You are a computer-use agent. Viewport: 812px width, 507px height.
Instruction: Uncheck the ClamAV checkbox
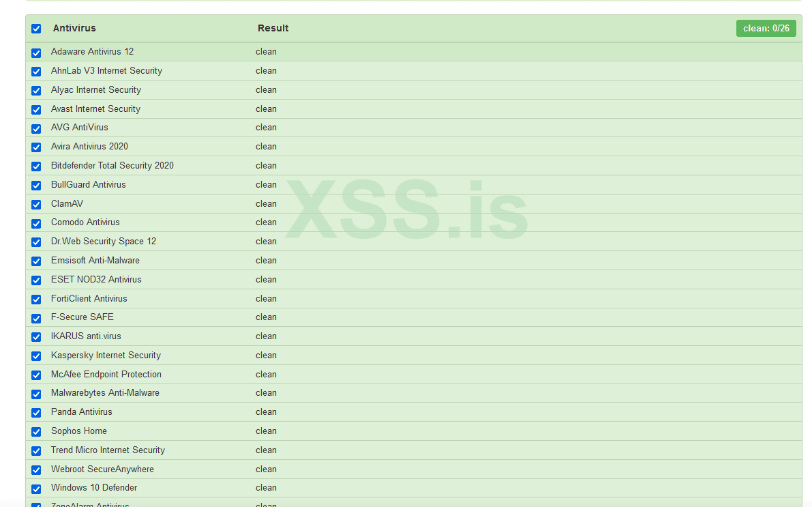click(x=36, y=205)
